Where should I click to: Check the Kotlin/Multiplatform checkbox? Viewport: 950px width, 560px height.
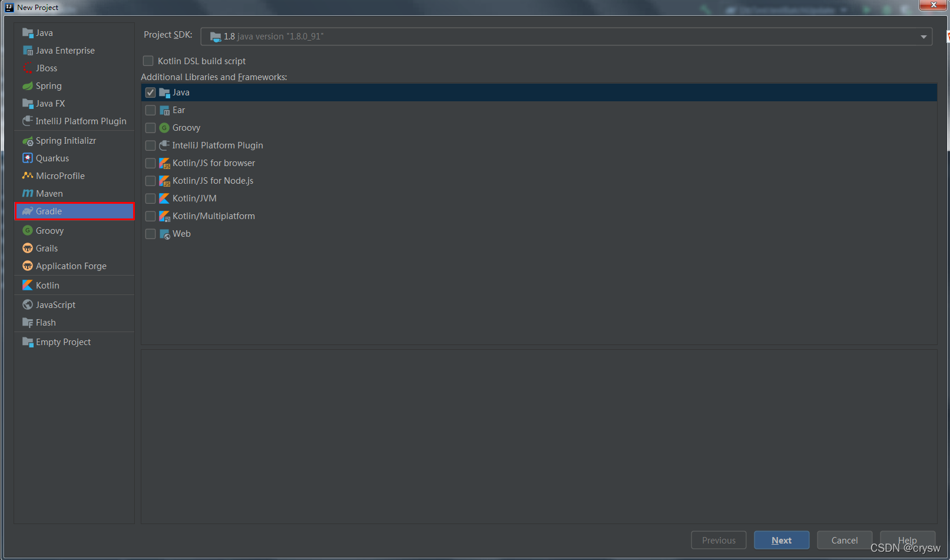pos(151,216)
